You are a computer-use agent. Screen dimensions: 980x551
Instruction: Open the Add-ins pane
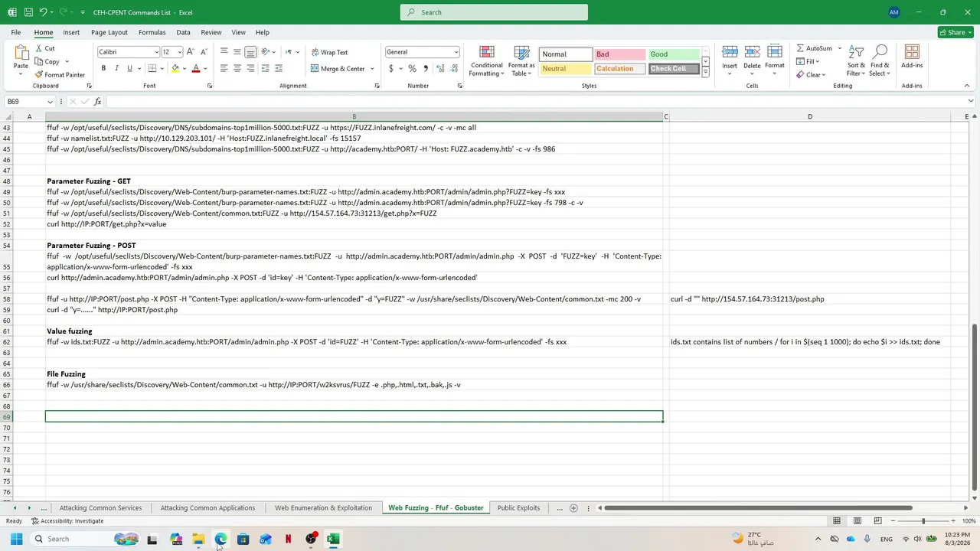tap(912, 57)
